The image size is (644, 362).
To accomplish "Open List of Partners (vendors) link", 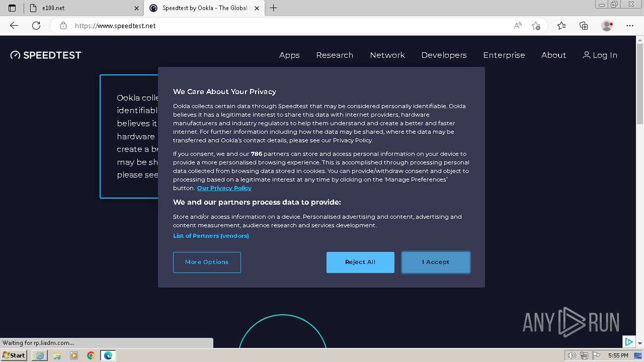I will pyautogui.click(x=211, y=236).
